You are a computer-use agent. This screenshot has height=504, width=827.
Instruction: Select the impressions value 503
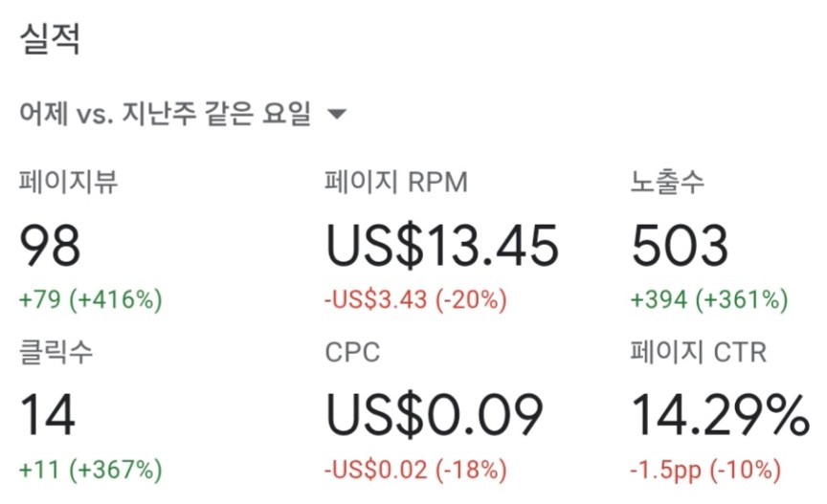[680, 245]
